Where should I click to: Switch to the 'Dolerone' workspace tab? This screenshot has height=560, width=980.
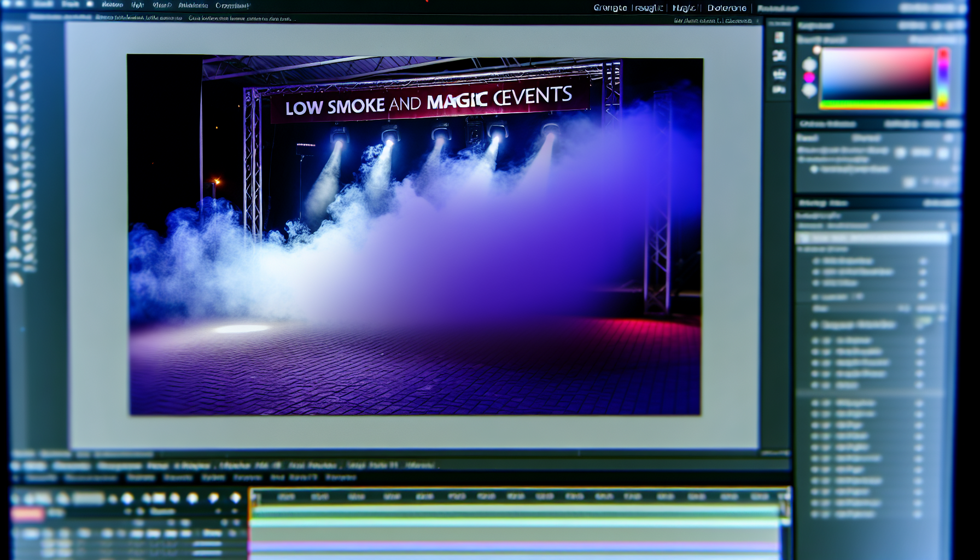726,8
